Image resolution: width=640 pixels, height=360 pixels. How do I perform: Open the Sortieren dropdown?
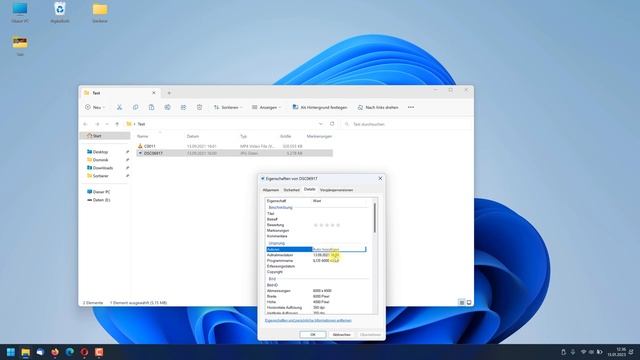(228, 107)
